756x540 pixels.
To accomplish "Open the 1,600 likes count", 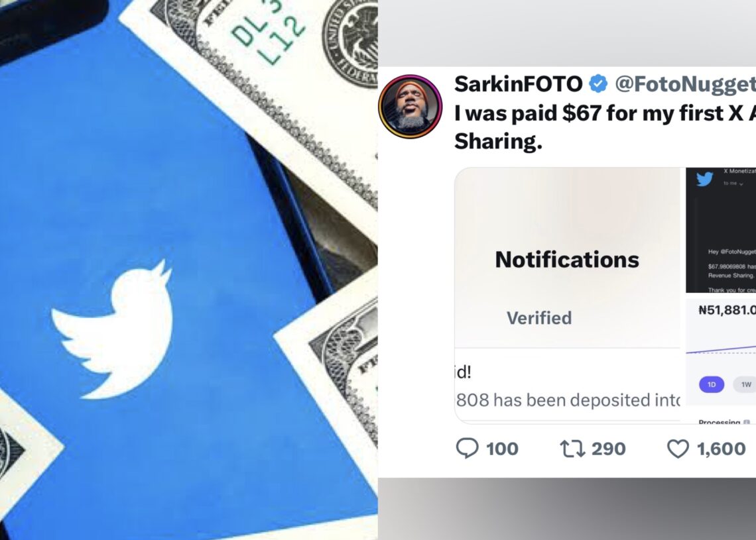I will [722, 449].
